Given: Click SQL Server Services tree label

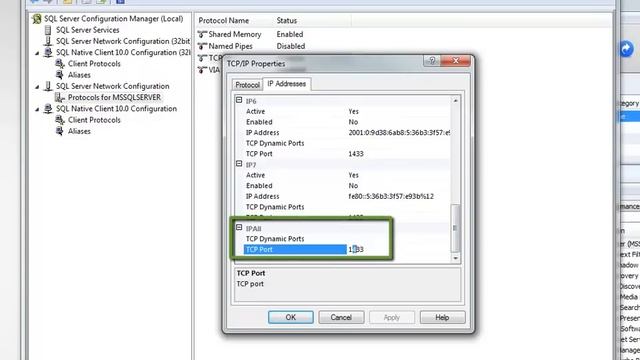Looking at the screenshot, I should [88, 30].
